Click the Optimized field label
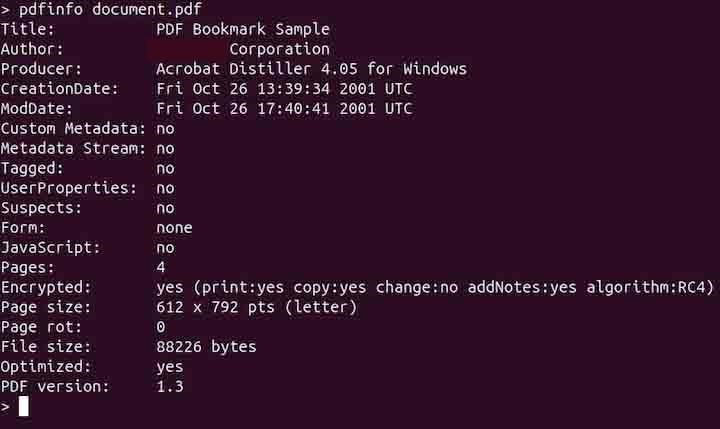720x429 pixels. coord(46,366)
